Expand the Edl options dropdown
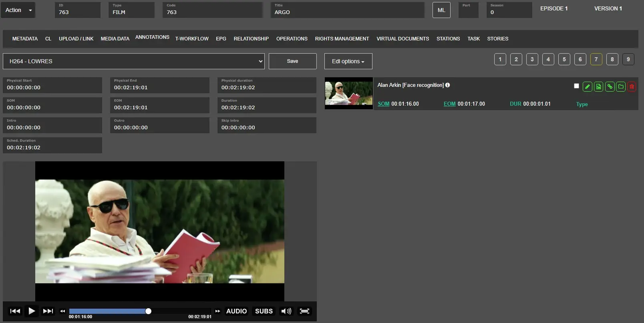 (x=348, y=61)
